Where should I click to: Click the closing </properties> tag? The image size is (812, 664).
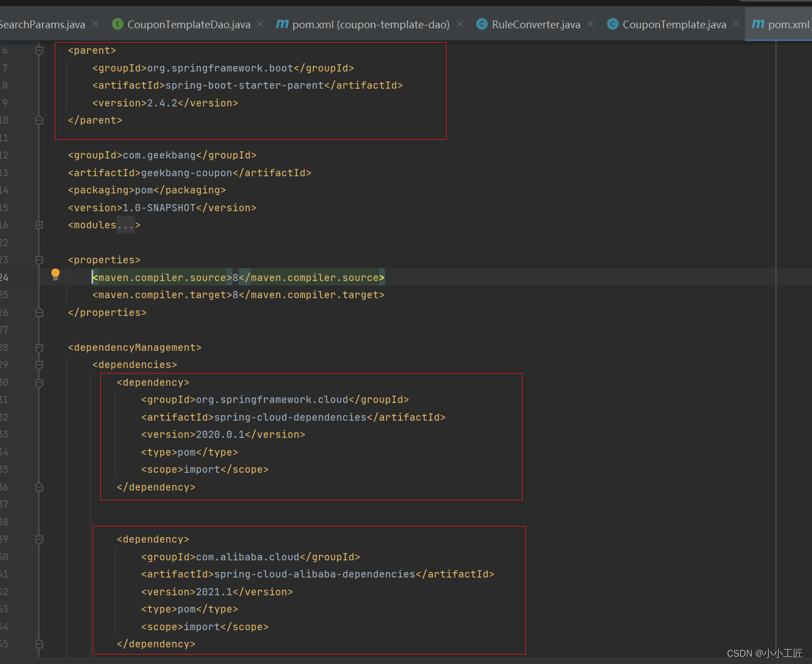point(107,313)
